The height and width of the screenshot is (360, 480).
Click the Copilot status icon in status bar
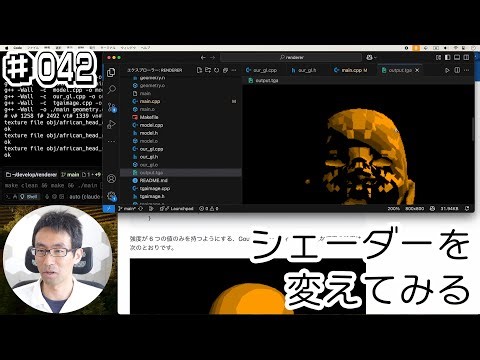pos(432,209)
